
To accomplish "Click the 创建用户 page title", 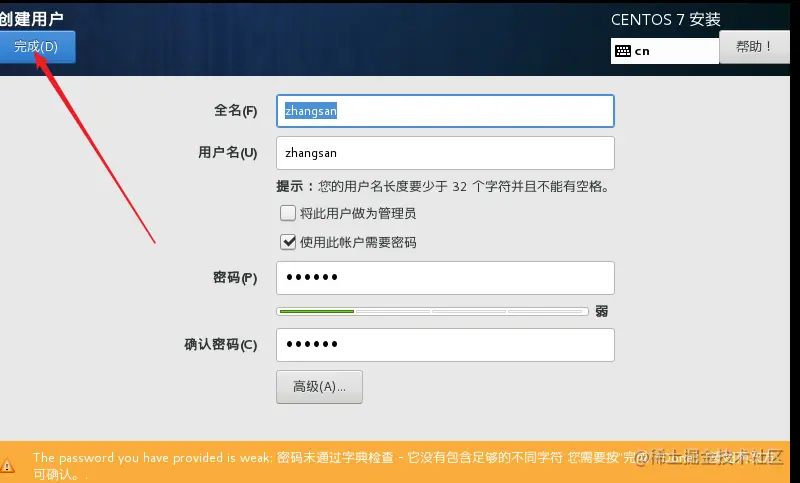I will [x=32, y=19].
